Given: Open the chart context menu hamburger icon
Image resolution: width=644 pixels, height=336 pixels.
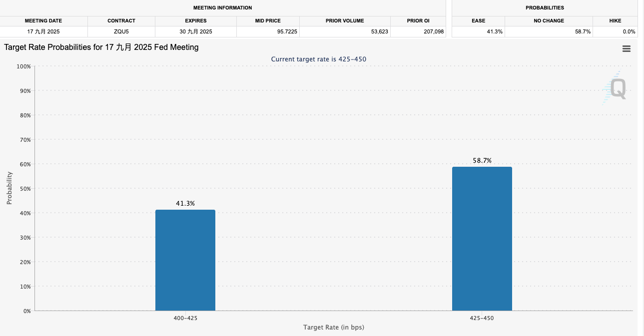Looking at the screenshot, I should click(626, 48).
